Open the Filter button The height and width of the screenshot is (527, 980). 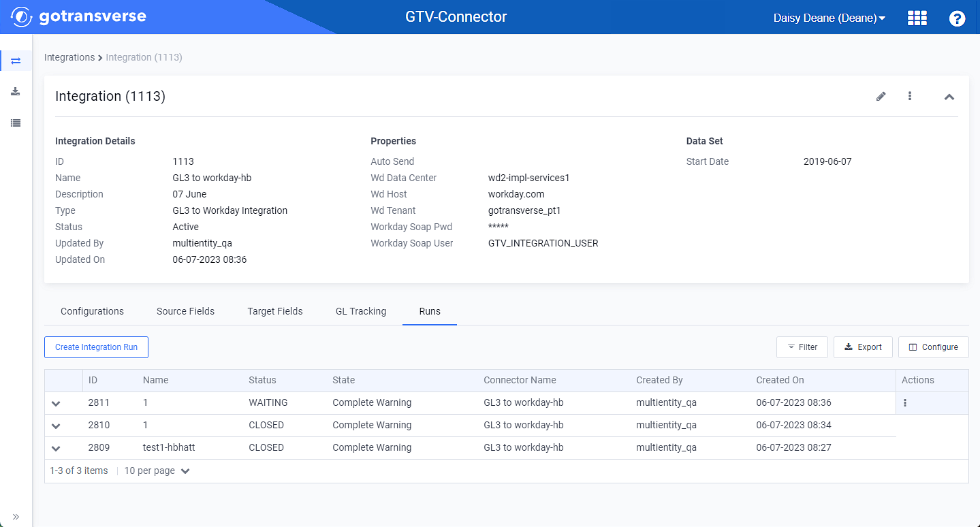pos(802,347)
